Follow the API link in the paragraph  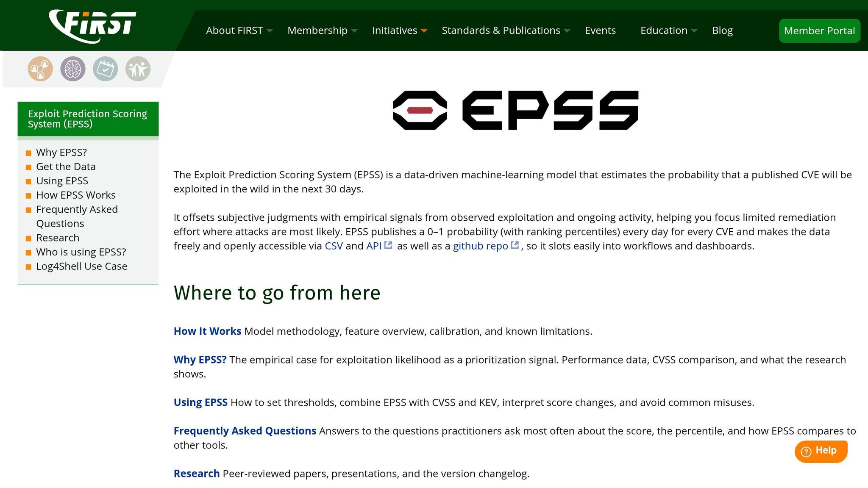[374, 246]
